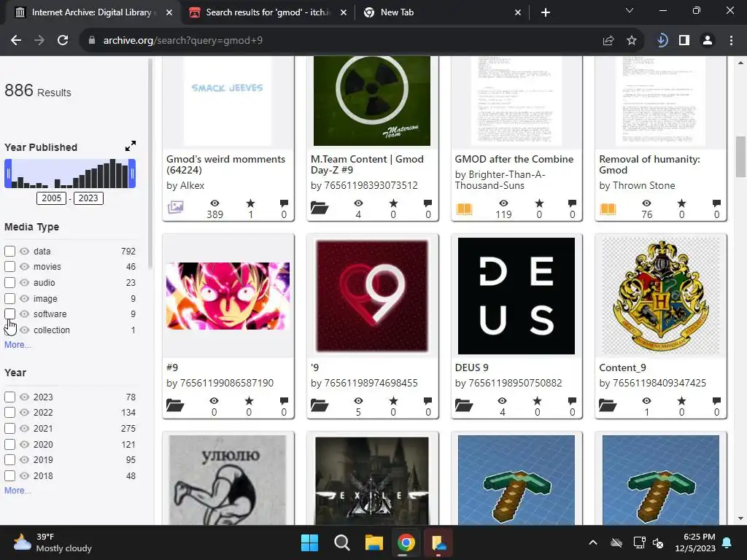Click the folder icon on Content_9 card
The height and width of the screenshot is (560, 747).
[x=608, y=405]
